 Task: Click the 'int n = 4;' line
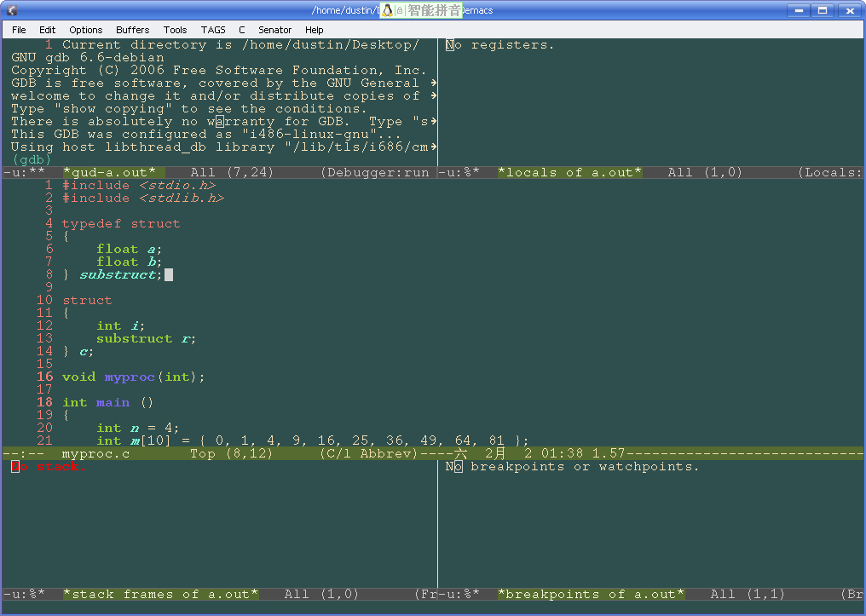pos(137,428)
